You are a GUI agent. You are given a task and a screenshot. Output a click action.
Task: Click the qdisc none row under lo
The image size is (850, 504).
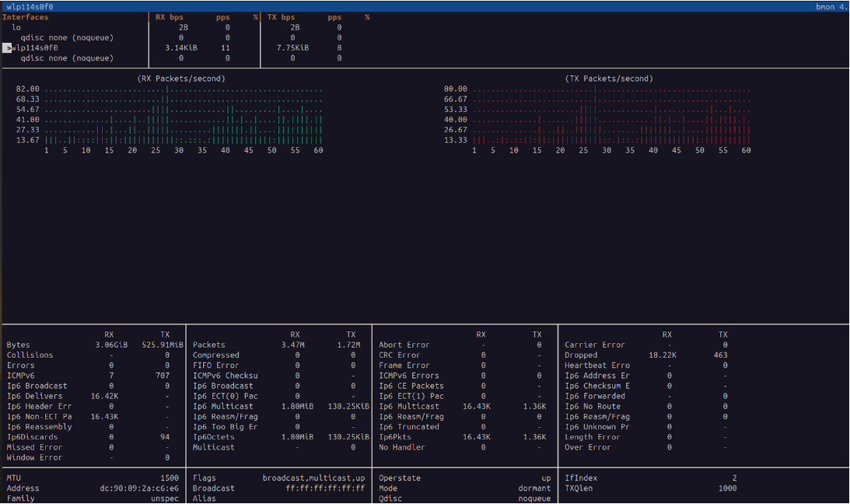[67, 38]
